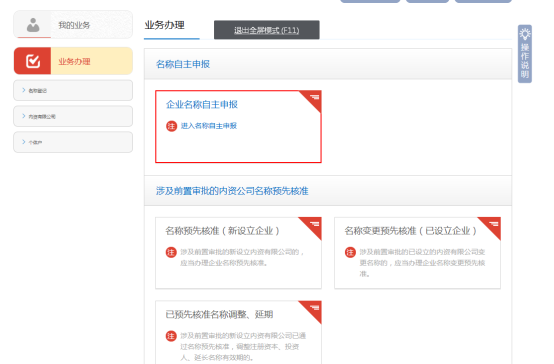Click the red corner icon on the 企业名称自主申报 card
554x364 pixels.
313,99
